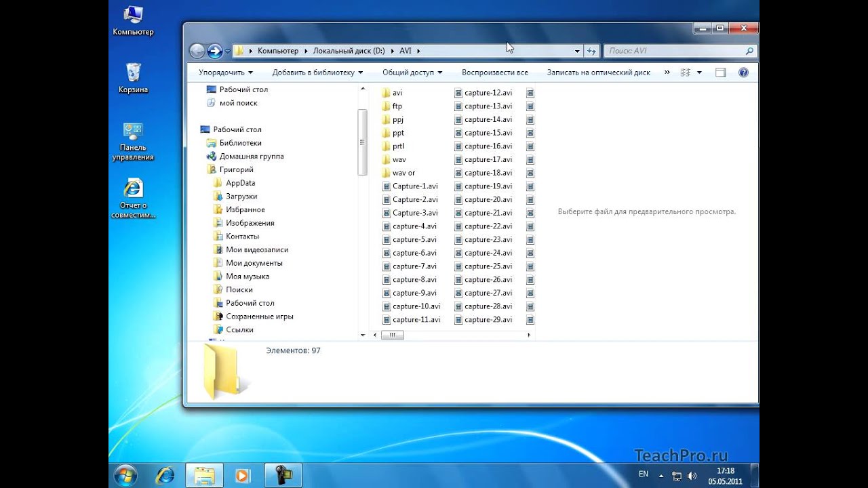Viewport: 868px width, 488px height.
Task: Click Локальный диск (D:) in the breadcrumb
Action: 349,51
